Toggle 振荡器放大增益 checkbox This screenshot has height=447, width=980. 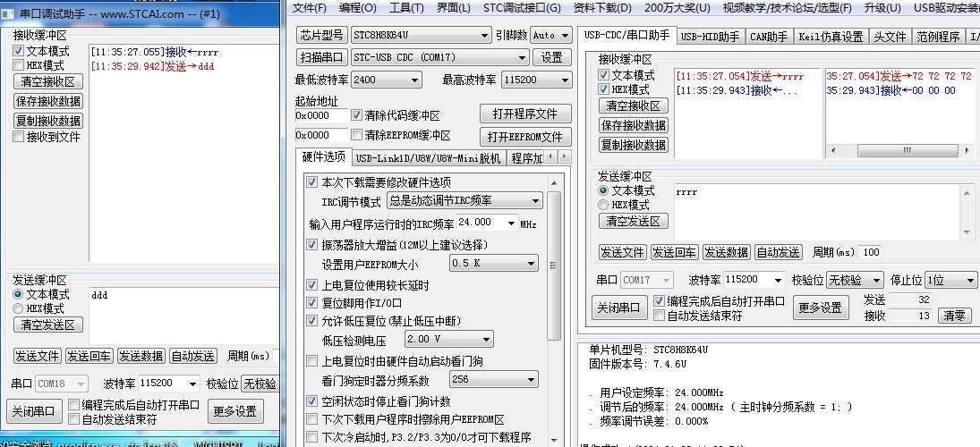pyautogui.click(x=311, y=244)
